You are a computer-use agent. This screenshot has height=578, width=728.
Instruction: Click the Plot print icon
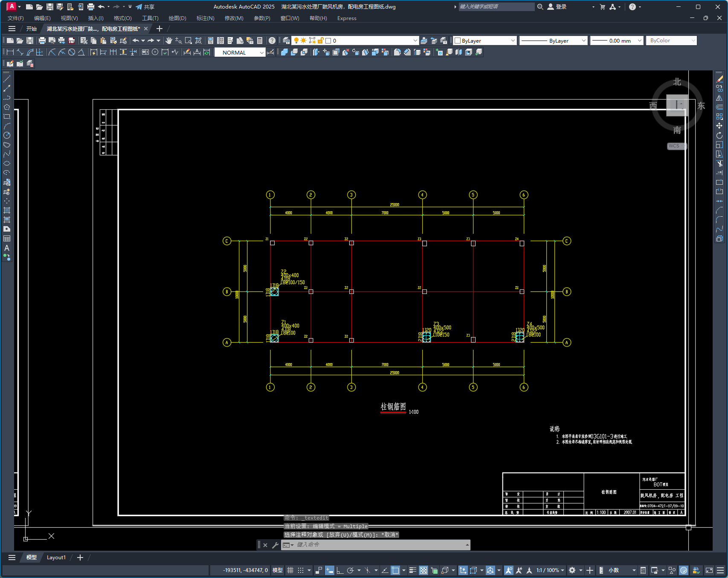click(x=42, y=41)
